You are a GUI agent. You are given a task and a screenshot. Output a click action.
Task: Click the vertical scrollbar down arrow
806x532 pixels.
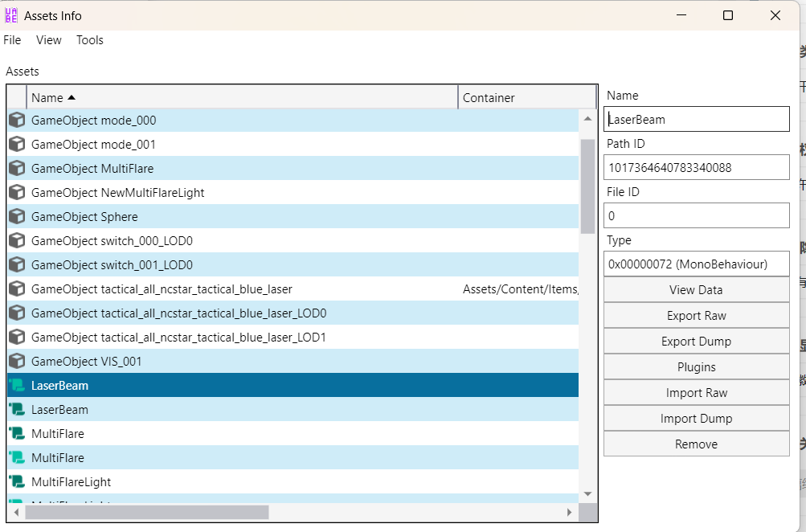[587, 493]
